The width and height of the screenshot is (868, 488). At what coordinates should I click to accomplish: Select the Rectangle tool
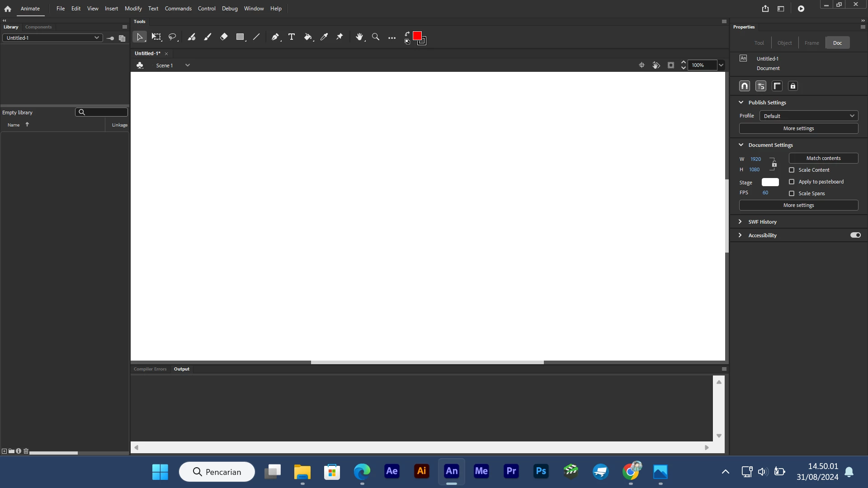240,37
